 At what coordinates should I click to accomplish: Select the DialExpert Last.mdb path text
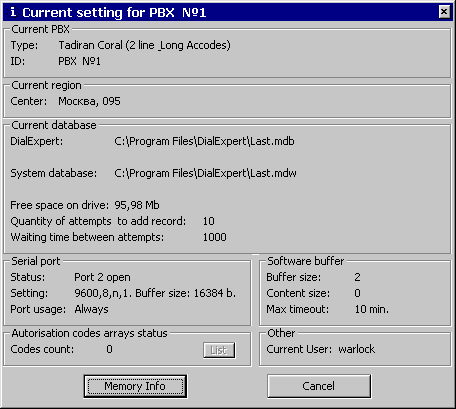tap(204, 141)
